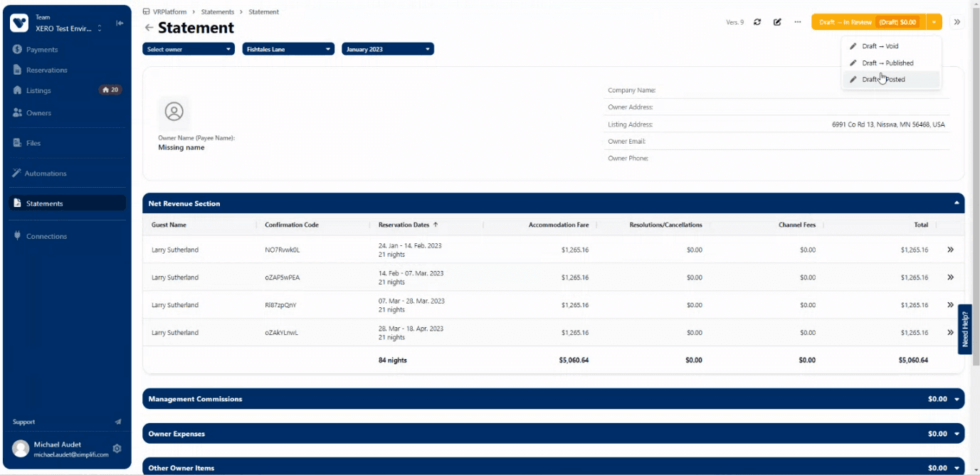The height and width of the screenshot is (475, 980).
Task: Open the Fishtales Lane listing dropdown
Action: [x=288, y=48]
